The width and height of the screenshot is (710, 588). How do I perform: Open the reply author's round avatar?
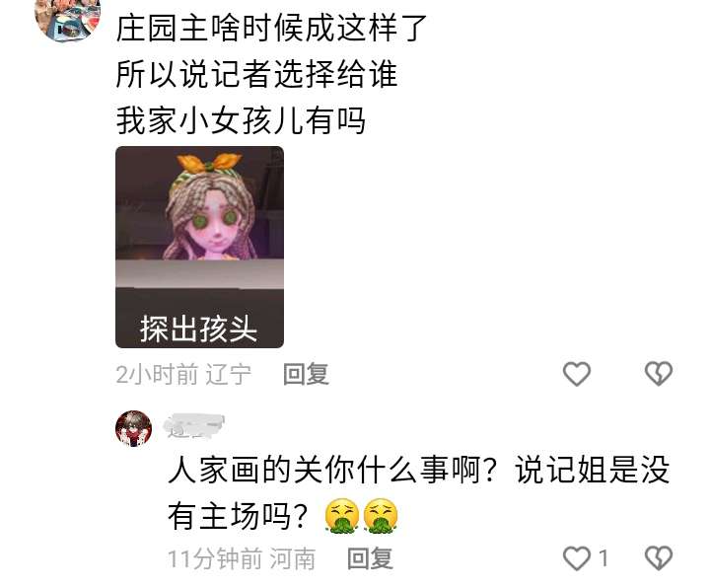[x=133, y=428]
